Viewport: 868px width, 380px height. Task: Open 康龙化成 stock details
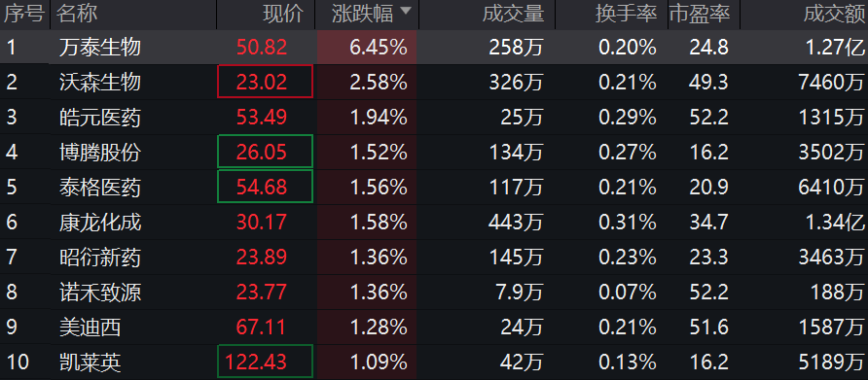tap(100, 223)
